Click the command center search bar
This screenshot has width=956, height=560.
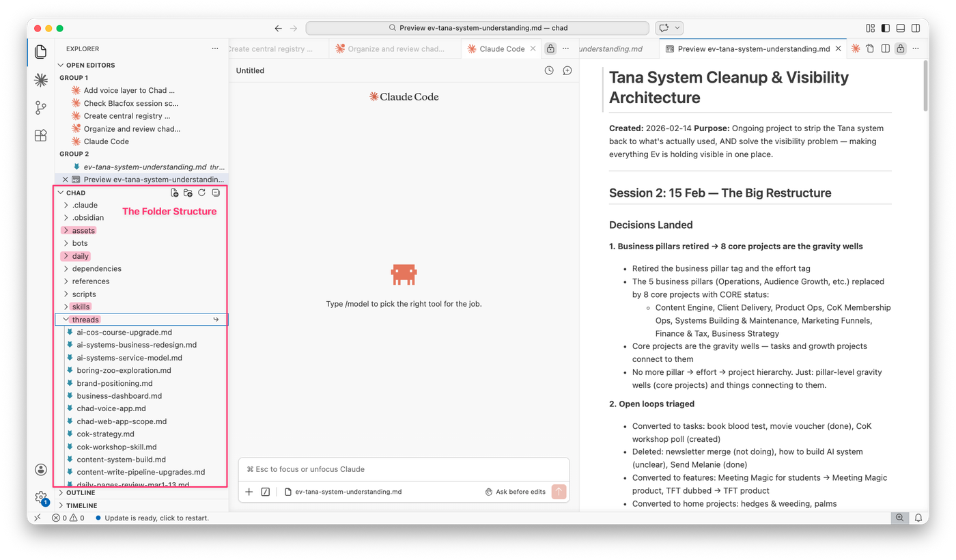click(477, 28)
